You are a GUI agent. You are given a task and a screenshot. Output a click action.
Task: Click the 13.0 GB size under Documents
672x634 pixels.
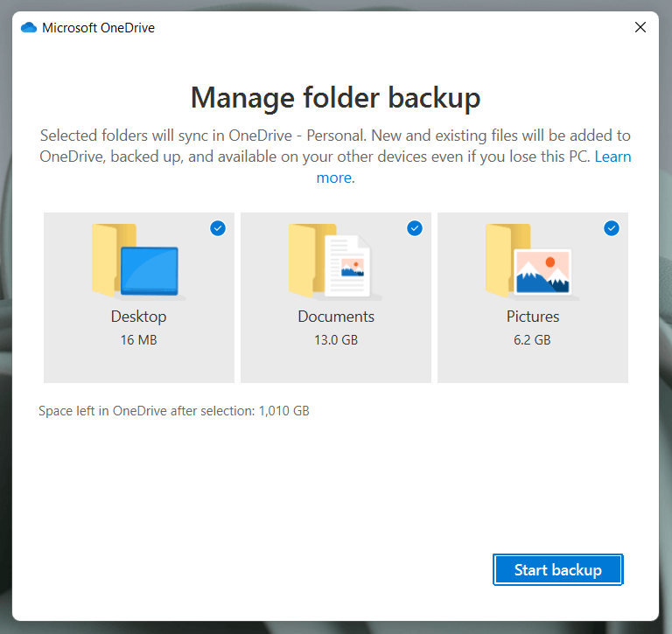336,339
